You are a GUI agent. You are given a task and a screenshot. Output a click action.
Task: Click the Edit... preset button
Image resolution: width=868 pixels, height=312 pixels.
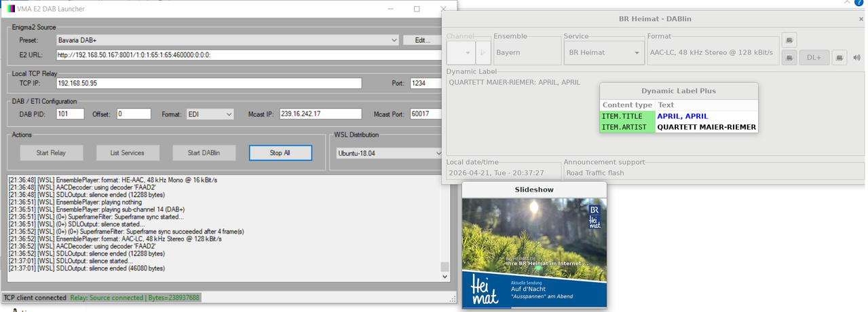click(421, 40)
